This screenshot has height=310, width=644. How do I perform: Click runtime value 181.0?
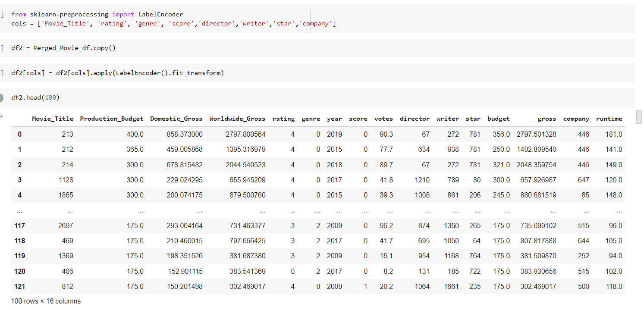tap(614, 134)
